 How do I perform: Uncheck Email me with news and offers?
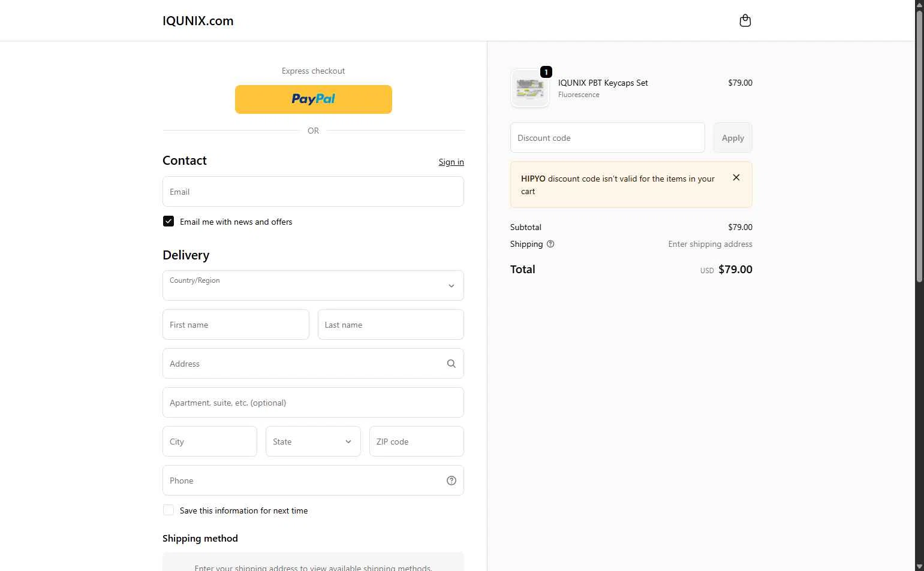click(x=168, y=221)
